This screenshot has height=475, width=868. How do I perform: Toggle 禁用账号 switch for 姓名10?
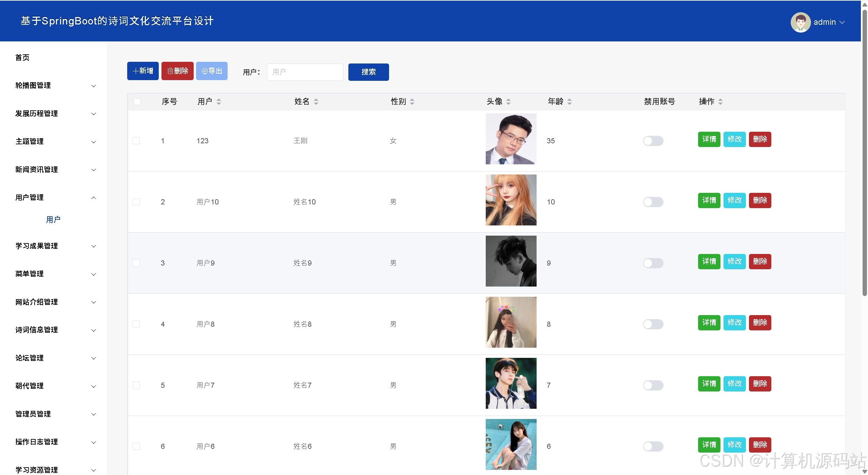click(x=653, y=202)
